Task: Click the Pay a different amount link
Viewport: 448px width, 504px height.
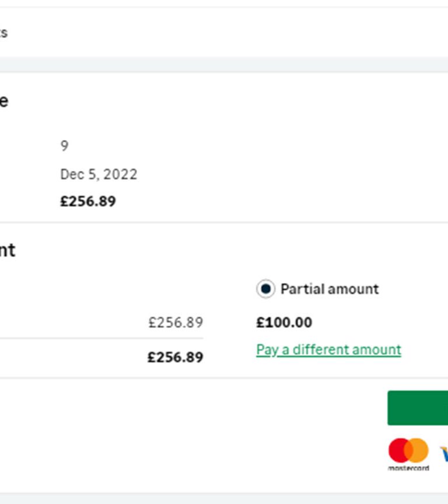Action: (328, 350)
